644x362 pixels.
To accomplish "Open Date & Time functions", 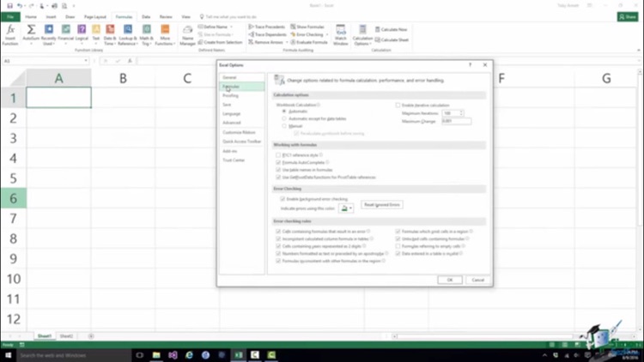I will [x=110, y=35].
